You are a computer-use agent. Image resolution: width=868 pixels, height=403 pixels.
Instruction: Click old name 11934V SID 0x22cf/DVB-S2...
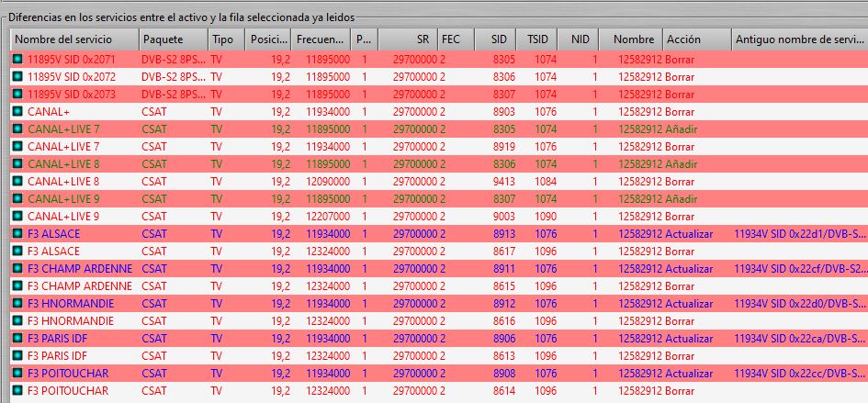pos(799,268)
